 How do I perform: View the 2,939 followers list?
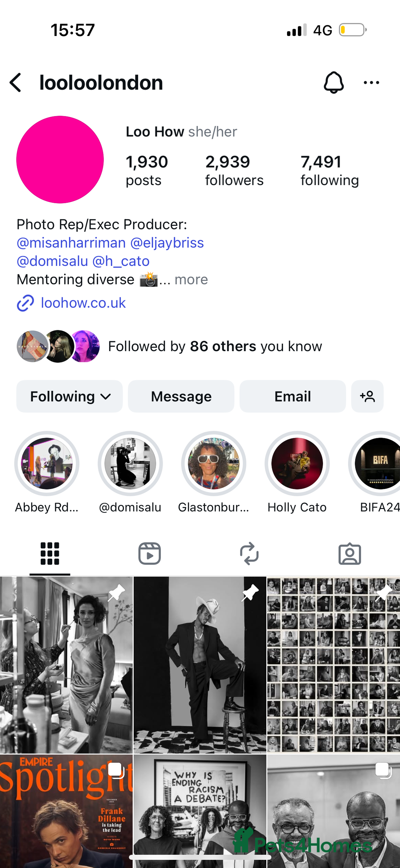point(234,171)
